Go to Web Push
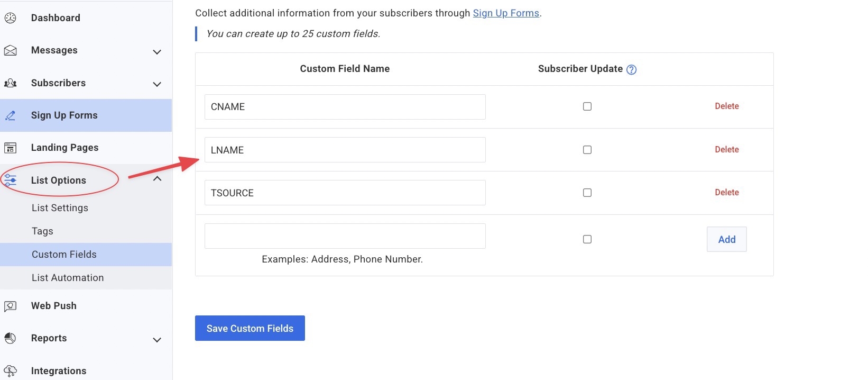Screen dimensions: 868x380 point(54,306)
